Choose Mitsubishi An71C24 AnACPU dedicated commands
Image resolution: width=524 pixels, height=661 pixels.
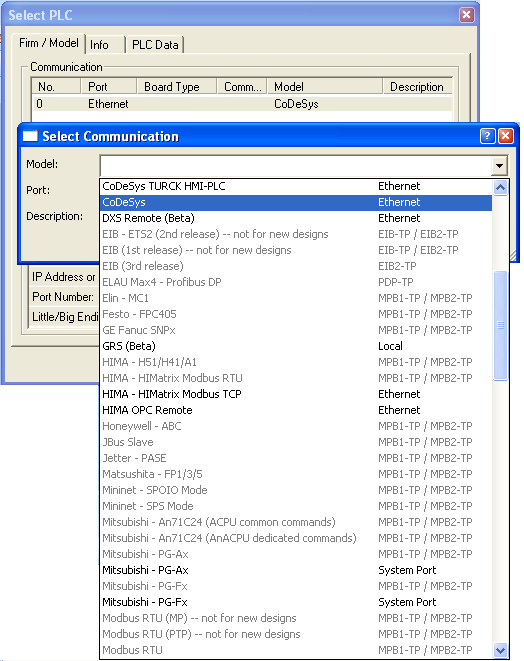pos(296,538)
